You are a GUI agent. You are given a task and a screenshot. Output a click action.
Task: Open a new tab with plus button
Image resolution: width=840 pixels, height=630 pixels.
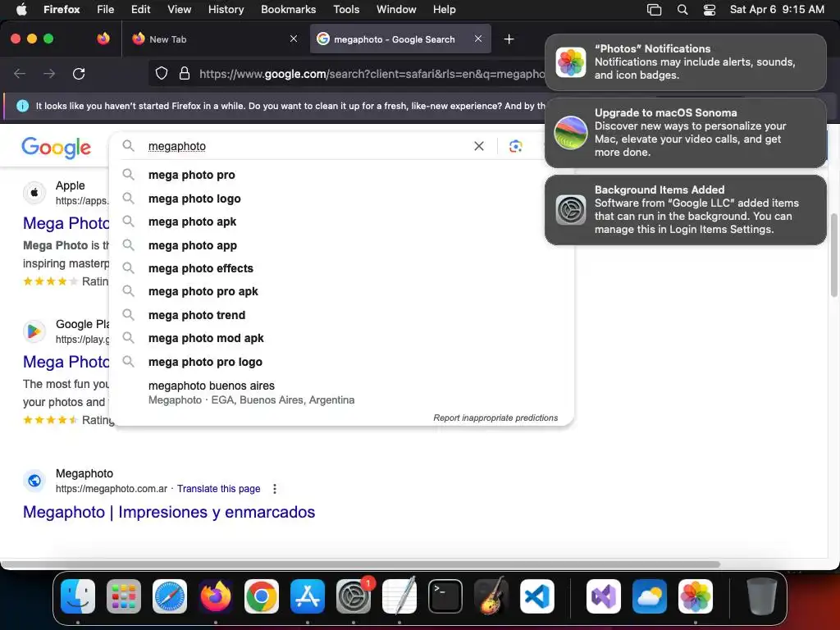pos(509,39)
